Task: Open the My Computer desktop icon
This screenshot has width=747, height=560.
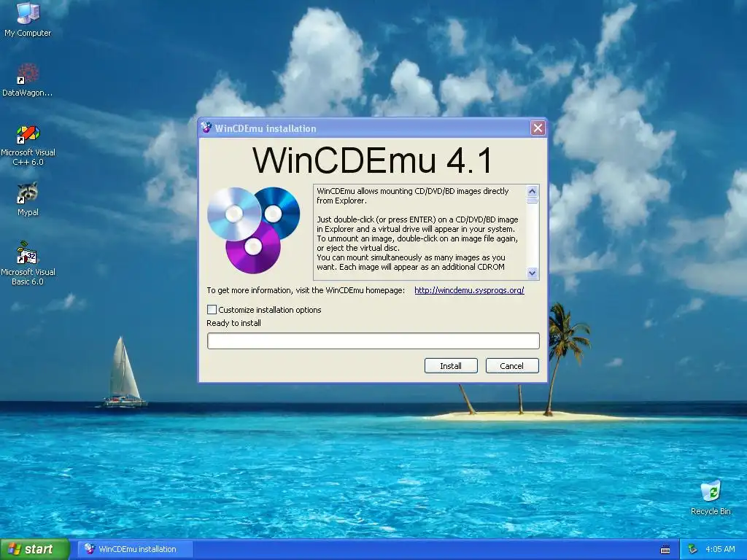Action: coord(28,19)
